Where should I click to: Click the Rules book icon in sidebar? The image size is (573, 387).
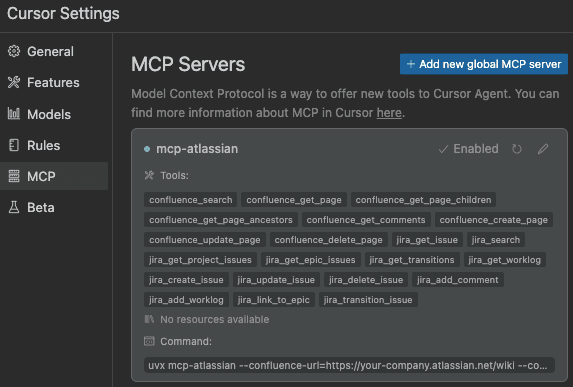coord(14,145)
